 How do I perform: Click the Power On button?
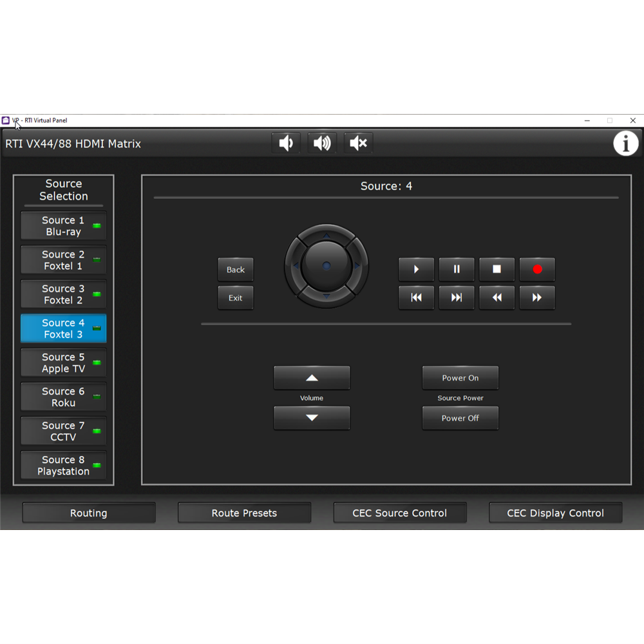(460, 378)
